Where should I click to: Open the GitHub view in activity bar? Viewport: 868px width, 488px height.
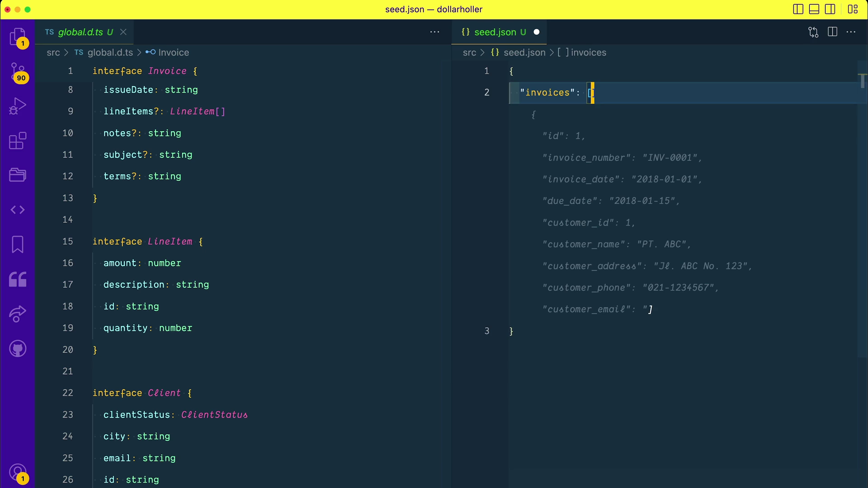[x=18, y=348]
